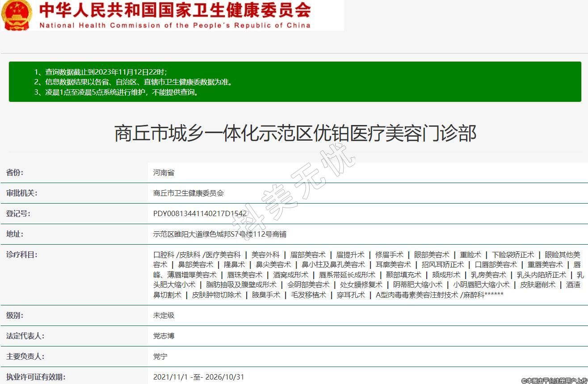This screenshot has width=588, height=384.
Task: Select the 诊疗科目 row label
Action: (21, 255)
